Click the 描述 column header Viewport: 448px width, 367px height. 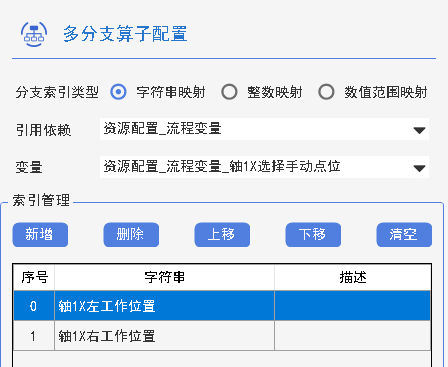click(353, 277)
